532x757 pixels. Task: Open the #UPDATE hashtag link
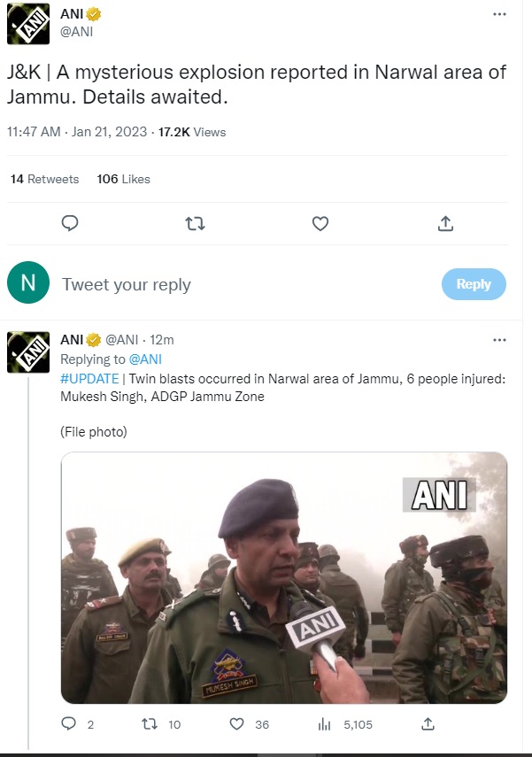[x=89, y=378]
